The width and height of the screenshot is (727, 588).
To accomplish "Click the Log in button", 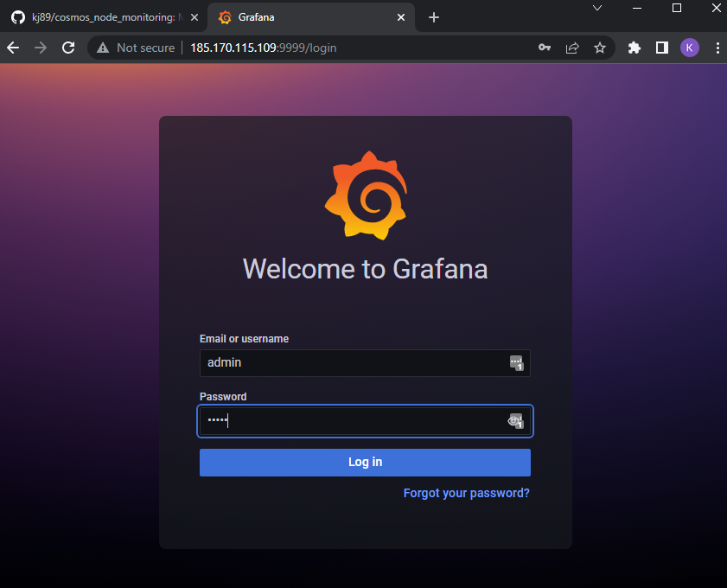I will [365, 462].
